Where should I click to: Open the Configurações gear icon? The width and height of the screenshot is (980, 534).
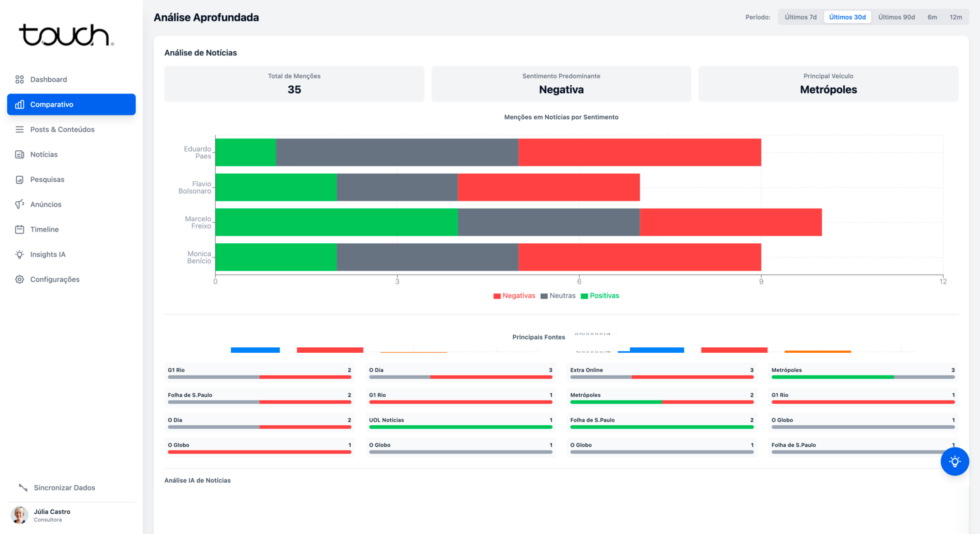[x=20, y=280]
